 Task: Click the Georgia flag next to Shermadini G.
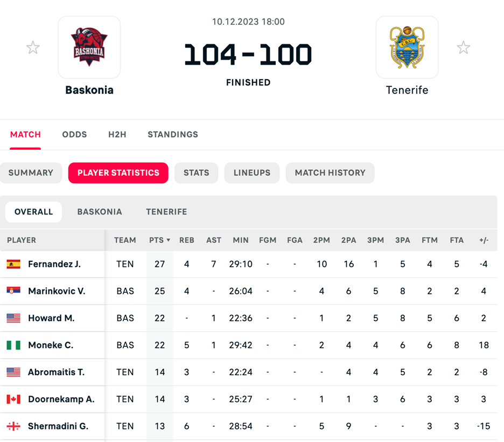click(x=13, y=426)
